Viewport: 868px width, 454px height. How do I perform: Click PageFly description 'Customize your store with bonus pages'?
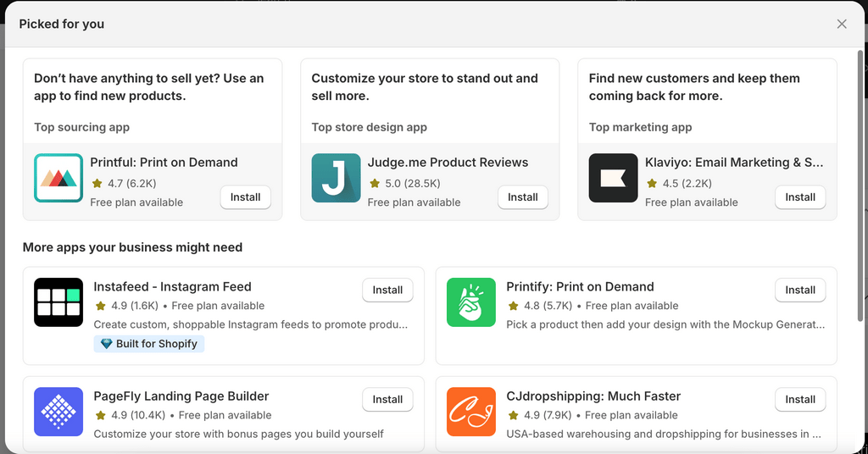pos(238,434)
